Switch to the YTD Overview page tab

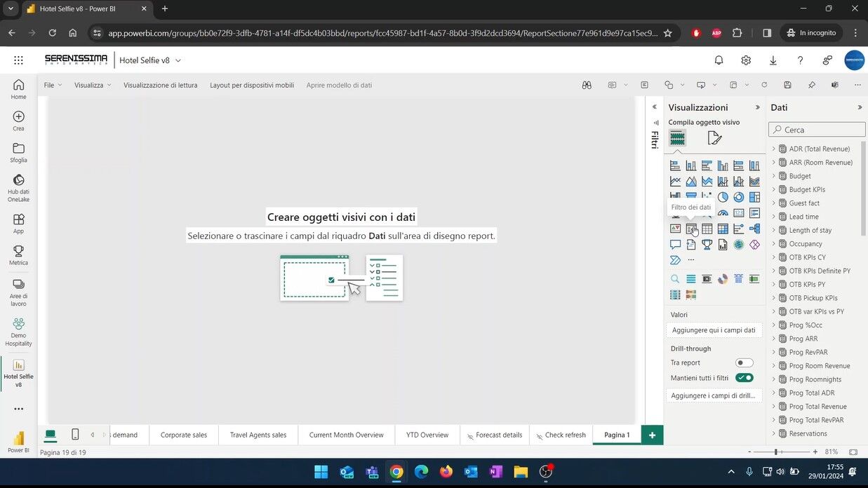click(427, 435)
